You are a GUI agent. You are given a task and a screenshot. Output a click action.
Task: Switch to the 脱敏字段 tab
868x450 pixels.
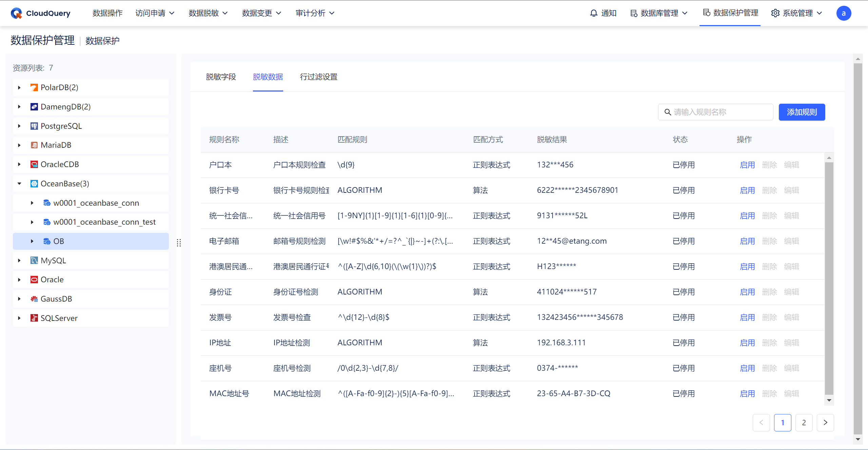(x=221, y=77)
